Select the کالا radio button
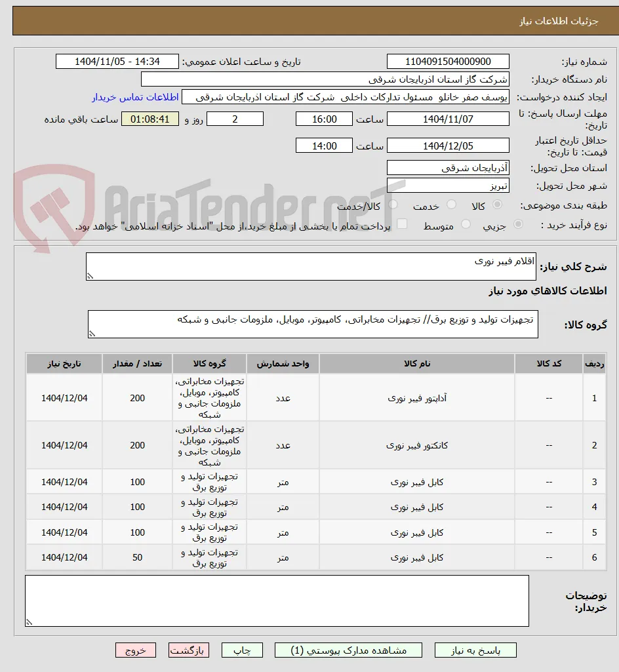This screenshot has height=672, width=619. [x=497, y=205]
